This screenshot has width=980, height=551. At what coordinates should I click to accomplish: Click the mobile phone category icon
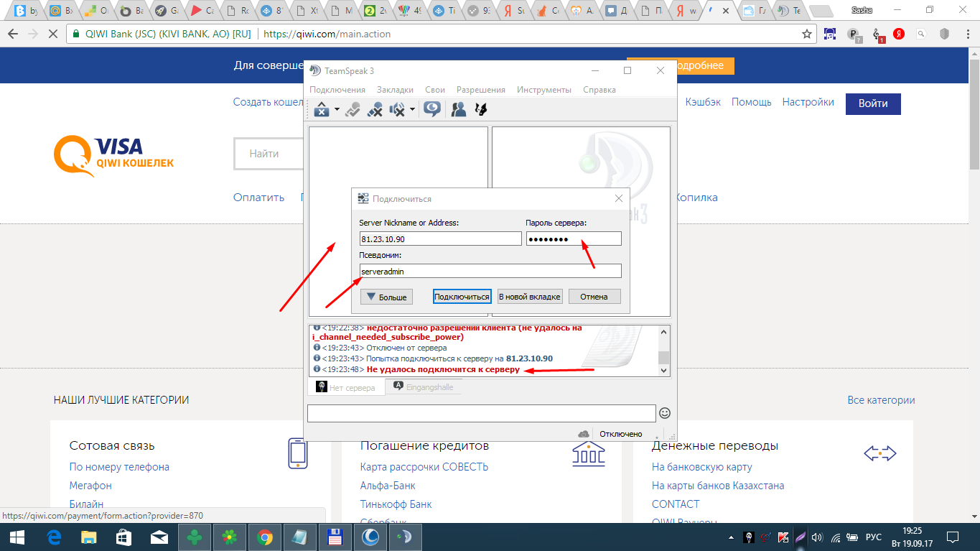point(298,453)
